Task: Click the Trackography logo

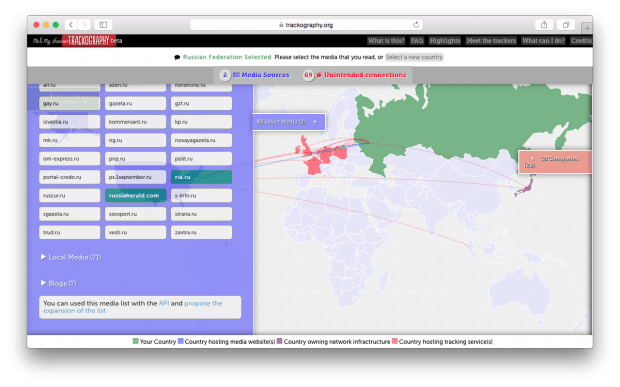Action: 89,40
